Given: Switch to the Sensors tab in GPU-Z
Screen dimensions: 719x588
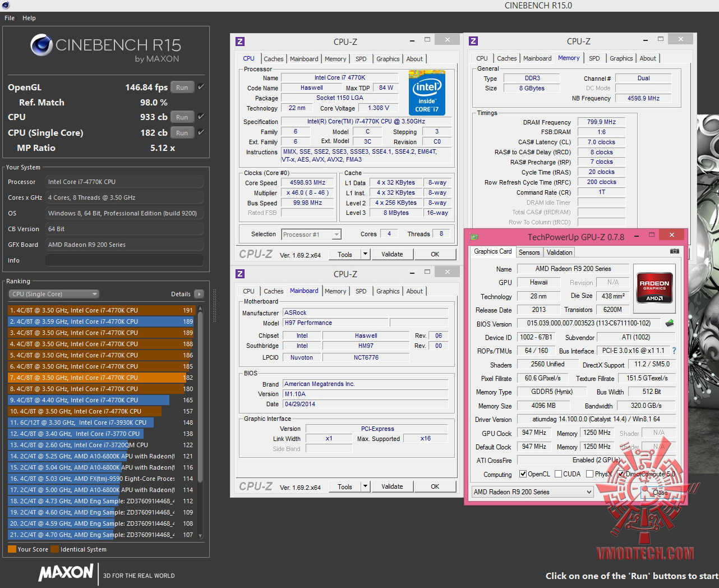Looking at the screenshot, I should [529, 252].
